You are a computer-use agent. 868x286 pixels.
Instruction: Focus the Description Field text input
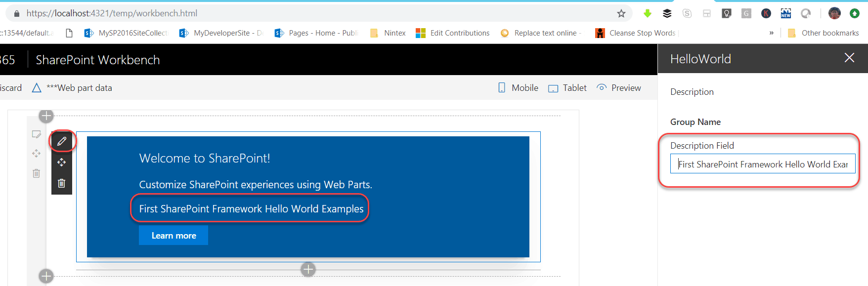763,164
